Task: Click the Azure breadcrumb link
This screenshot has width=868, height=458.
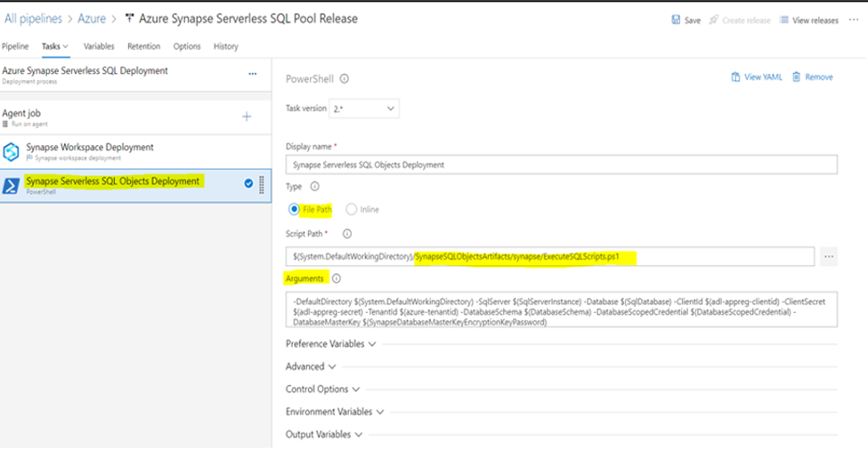Action: 92,19
